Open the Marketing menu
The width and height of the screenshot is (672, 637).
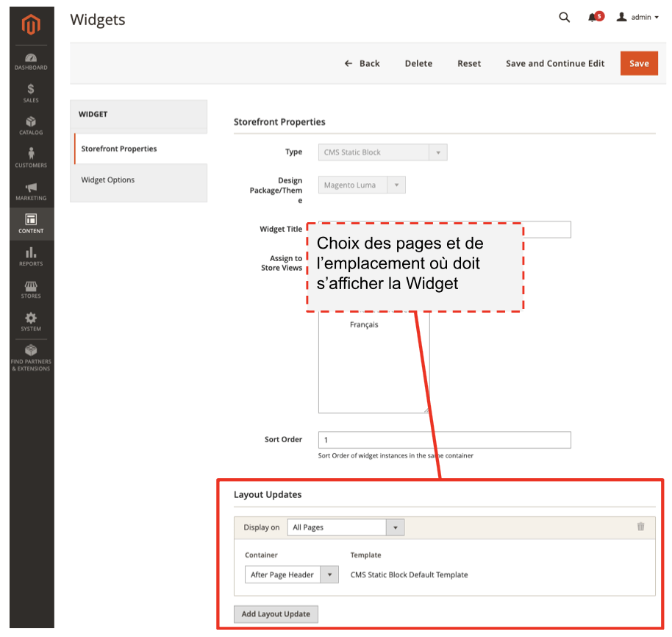pos(32,191)
